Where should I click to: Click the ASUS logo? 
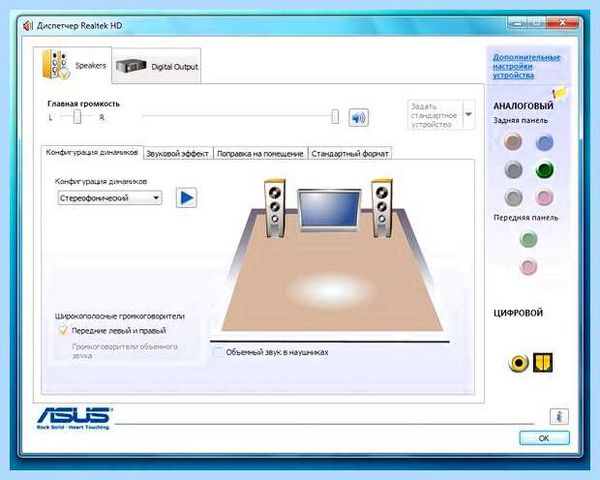point(73,418)
